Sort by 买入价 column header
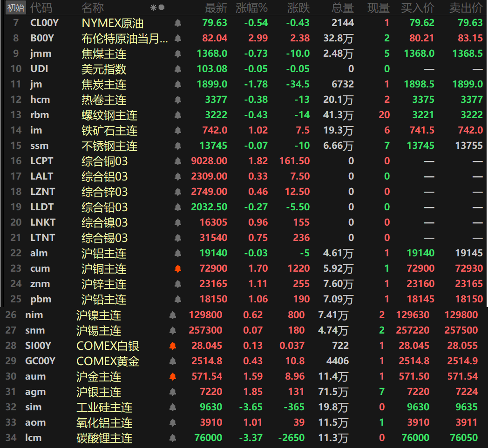Screen dimensions: 488x448 pos(417,8)
